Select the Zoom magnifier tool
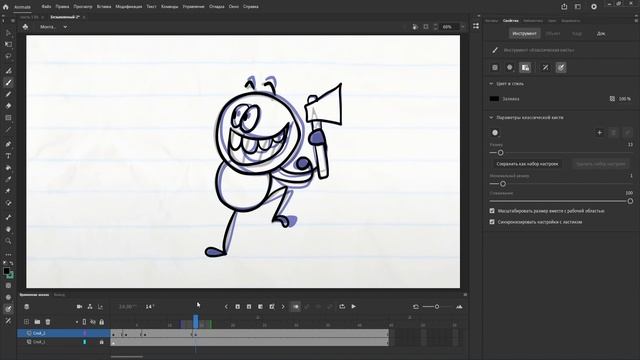 [x=8, y=241]
